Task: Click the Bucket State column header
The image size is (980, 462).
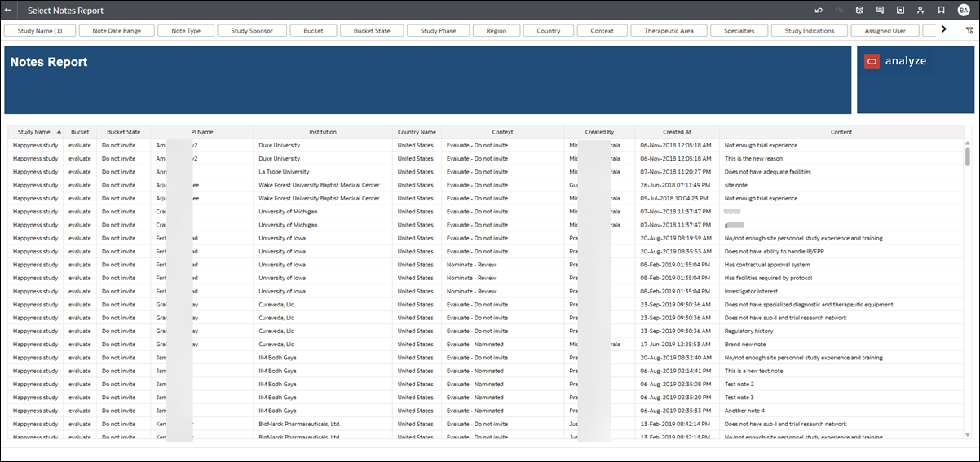Action: pyautogui.click(x=123, y=132)
